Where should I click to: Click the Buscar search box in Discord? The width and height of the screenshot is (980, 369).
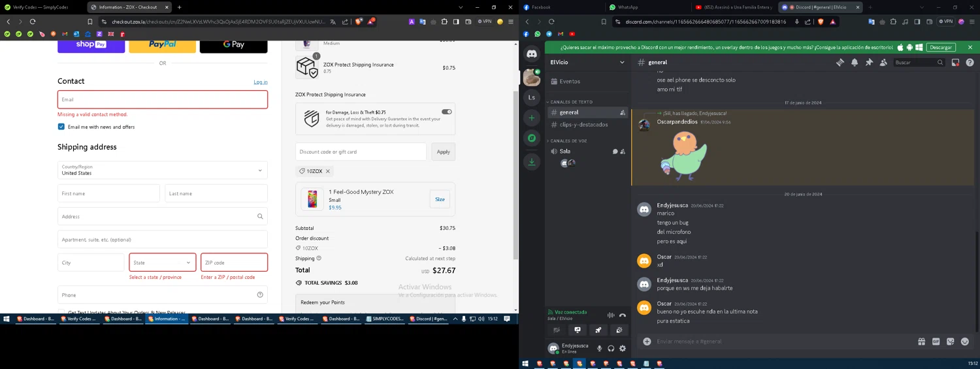point(919,63)
